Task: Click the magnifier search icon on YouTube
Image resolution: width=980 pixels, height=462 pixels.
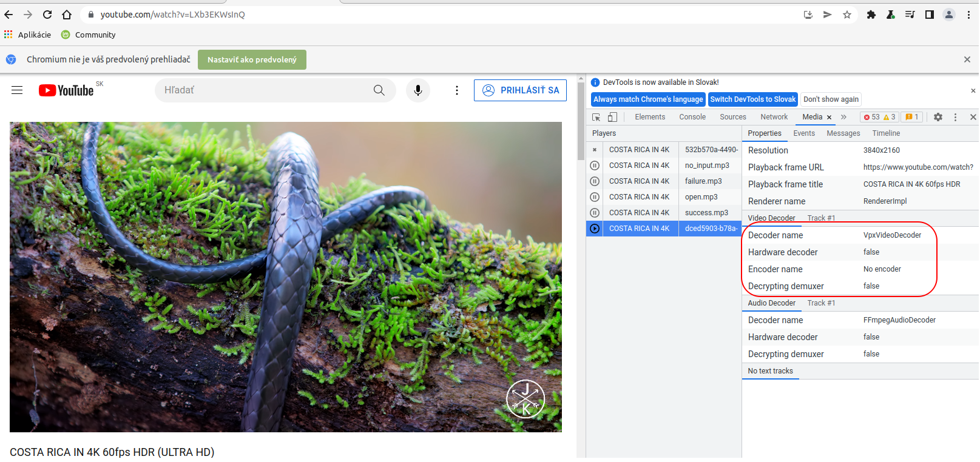Action: (379, 90)
